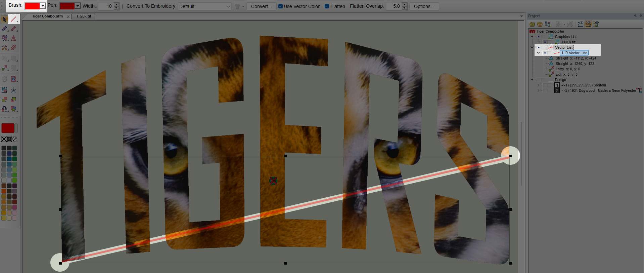Select the arrow Select tool
Viewport: 644px width, 273px height.
[4, 19]
